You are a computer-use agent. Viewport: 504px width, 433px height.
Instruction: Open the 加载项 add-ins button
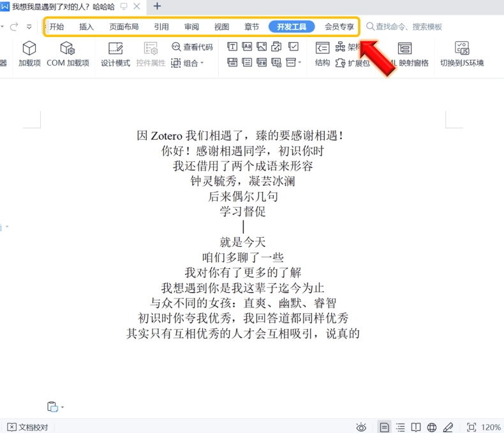pyautogui.click(x=29, y=54)
